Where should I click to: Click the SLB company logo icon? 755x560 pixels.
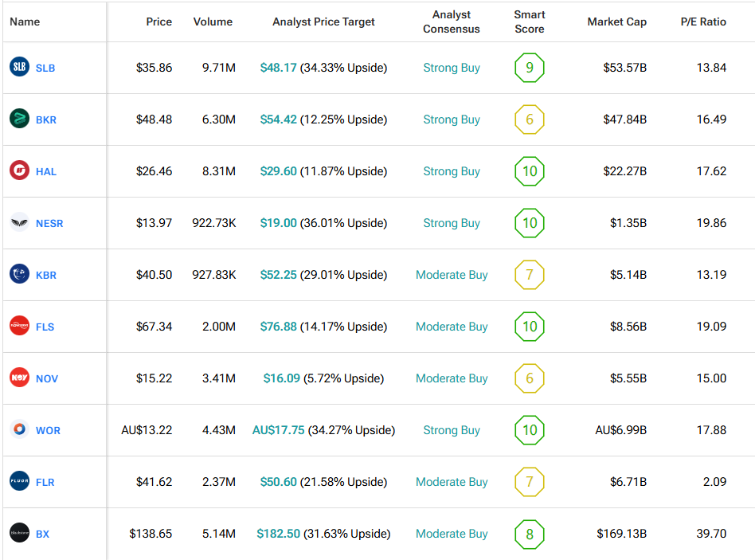[19, 68]
